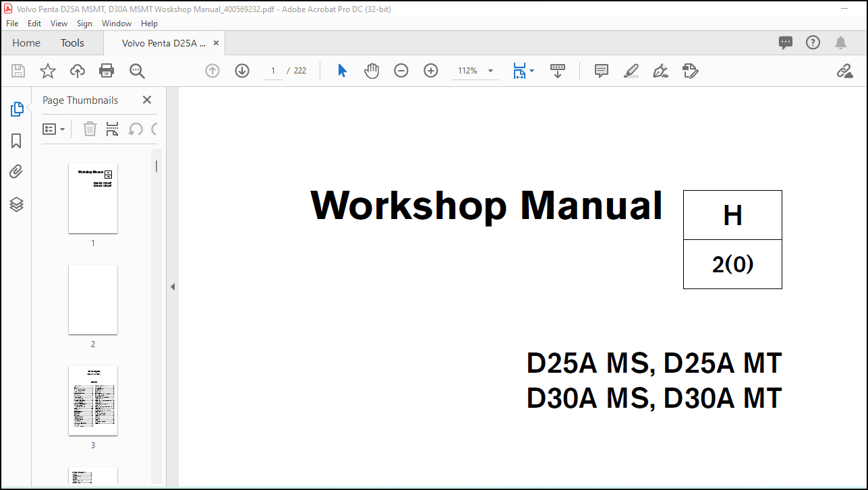Switch to the Tools tab
This screenshot has height=490, width=868.
[72, 43]
